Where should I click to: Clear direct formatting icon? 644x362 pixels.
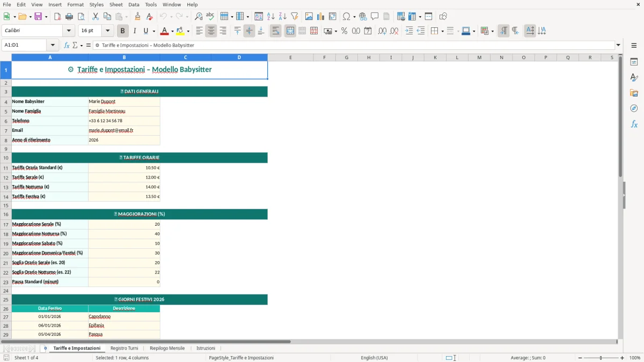[150, 17]
